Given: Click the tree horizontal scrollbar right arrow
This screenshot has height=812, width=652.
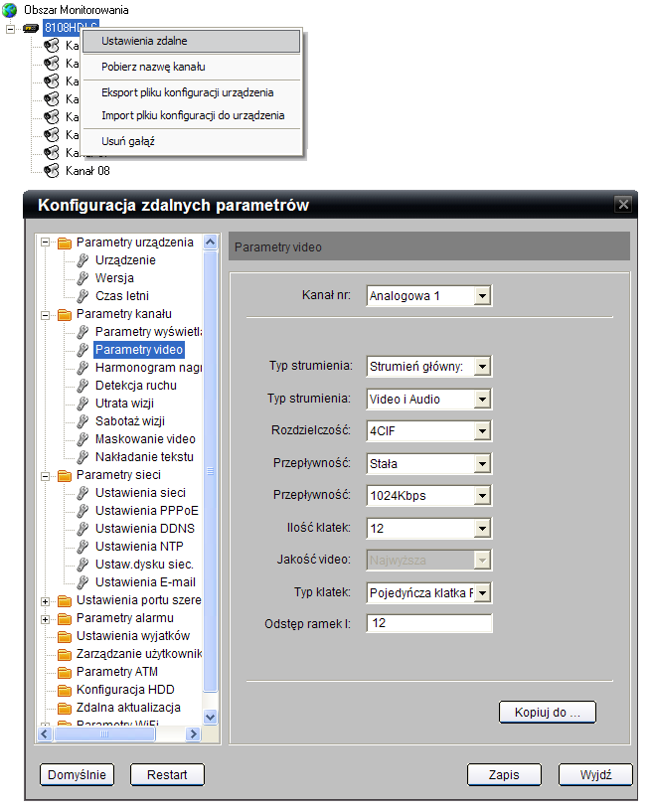Looking at the screenshot, I should click(x=193, y=733).
